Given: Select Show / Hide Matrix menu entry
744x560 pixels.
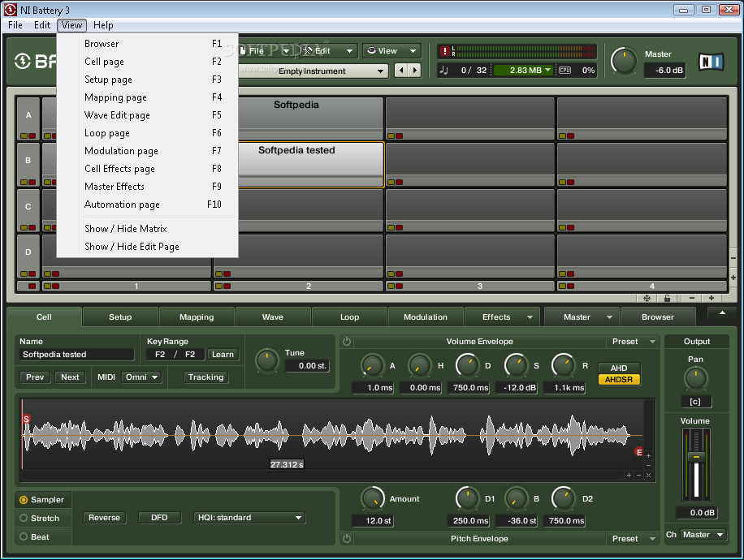Looking at the screenshot, I should click(147, 229).
